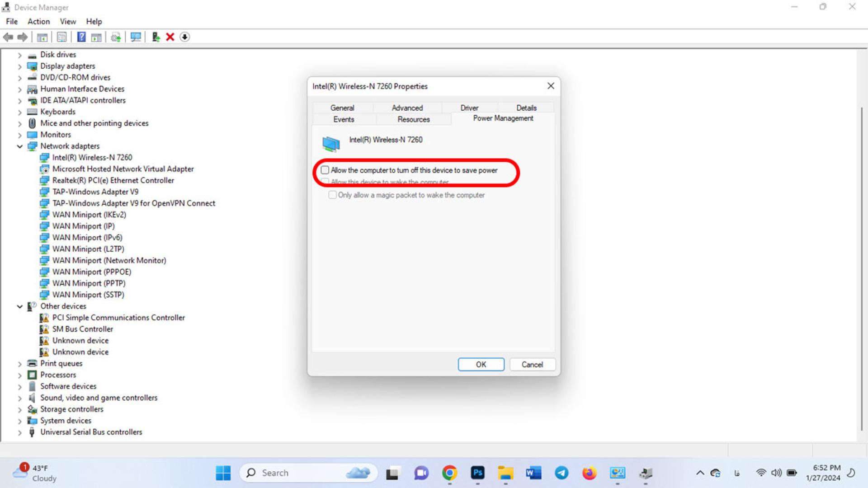Open the Action menu

point(38,21)
